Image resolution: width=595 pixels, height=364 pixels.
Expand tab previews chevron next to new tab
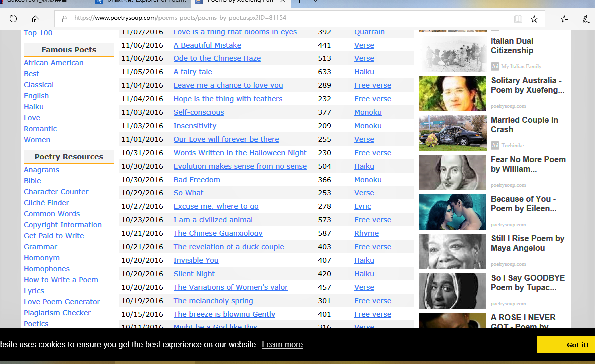pyautogui.click(x=316, y=1)
